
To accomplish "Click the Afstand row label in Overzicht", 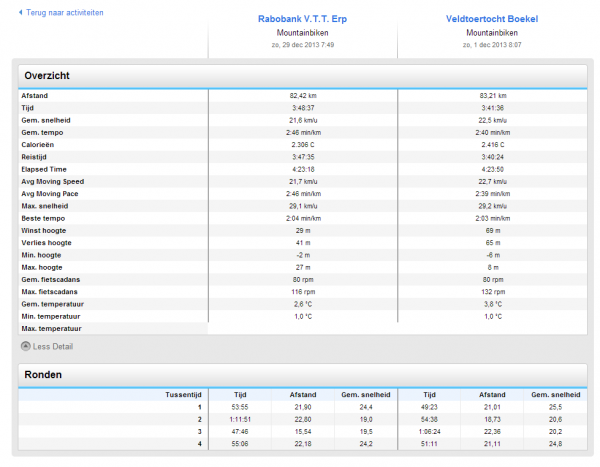I will pos(36,96).
